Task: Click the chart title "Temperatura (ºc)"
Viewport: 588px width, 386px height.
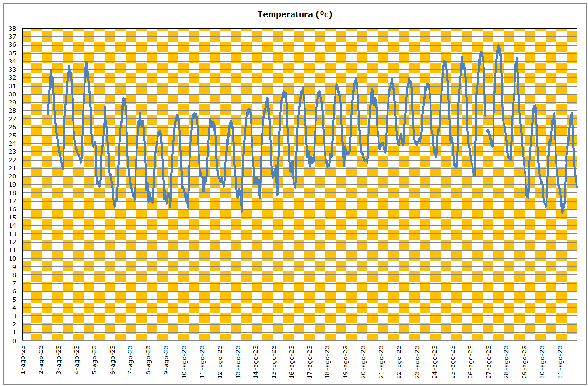Action: coord(294,14)
